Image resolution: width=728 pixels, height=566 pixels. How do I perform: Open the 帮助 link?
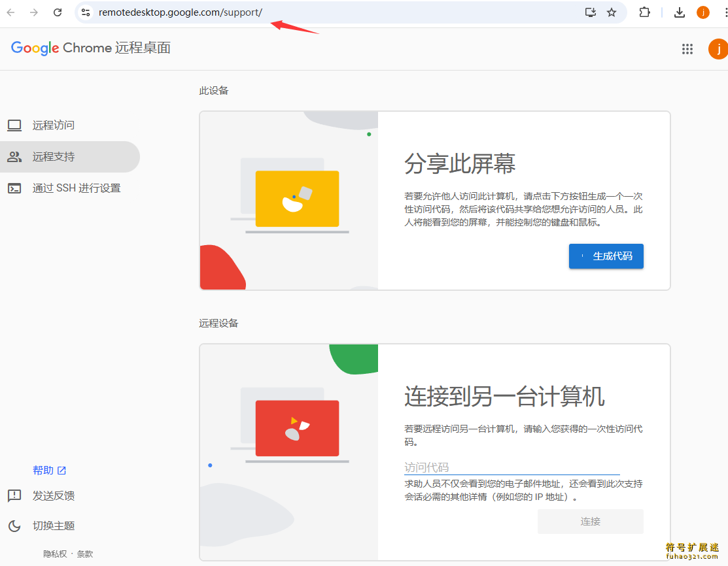[49, 471]
